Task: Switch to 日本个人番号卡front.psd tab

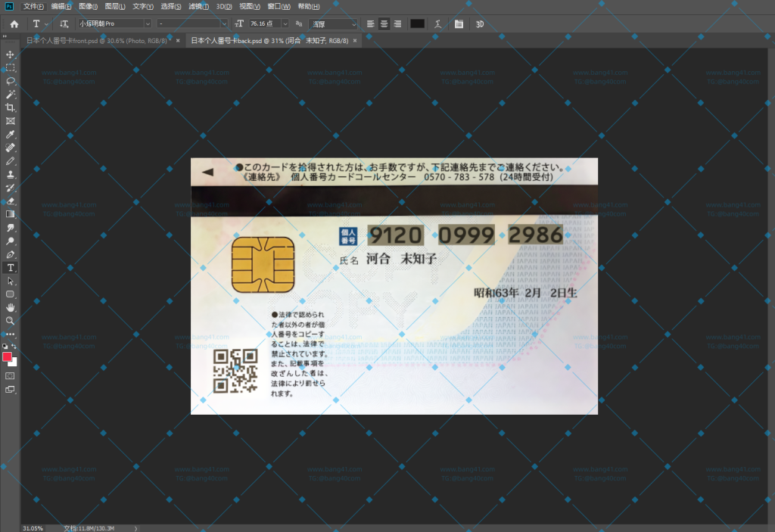Action: pos(98,40)
